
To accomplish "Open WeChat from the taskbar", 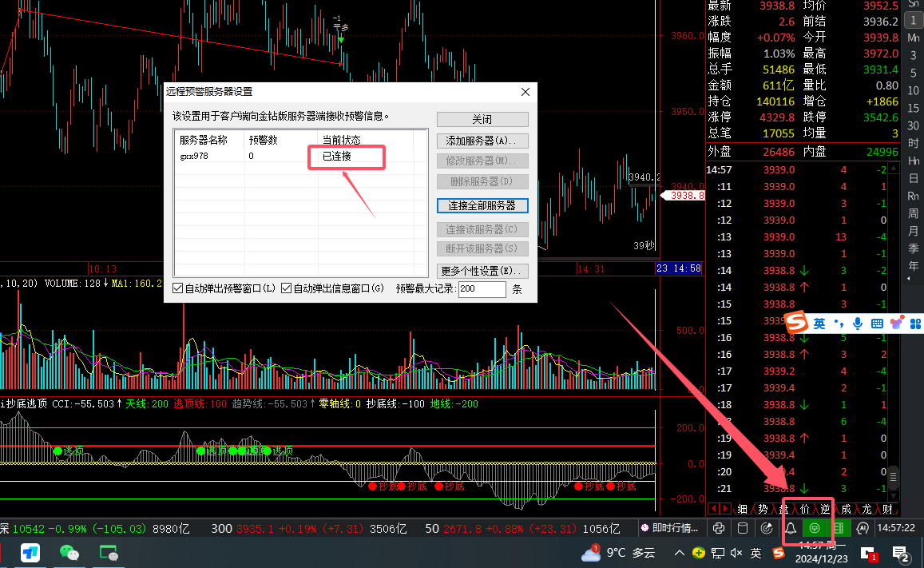I will (69, 553).
